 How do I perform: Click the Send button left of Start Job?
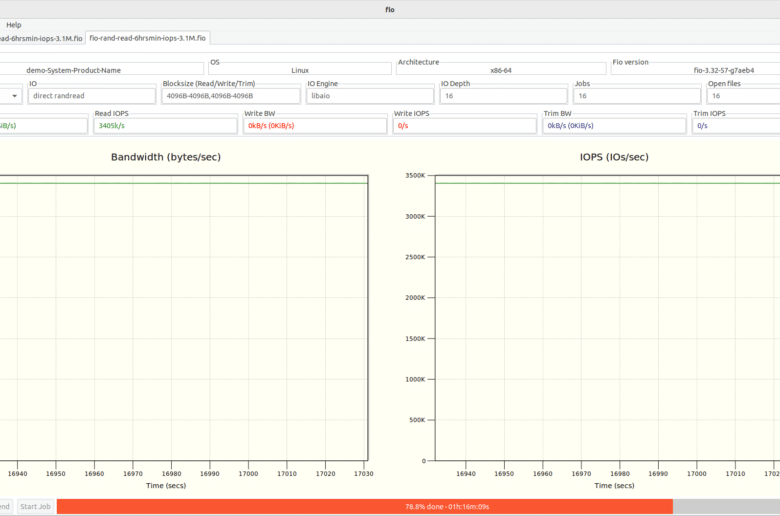(5, 507)
